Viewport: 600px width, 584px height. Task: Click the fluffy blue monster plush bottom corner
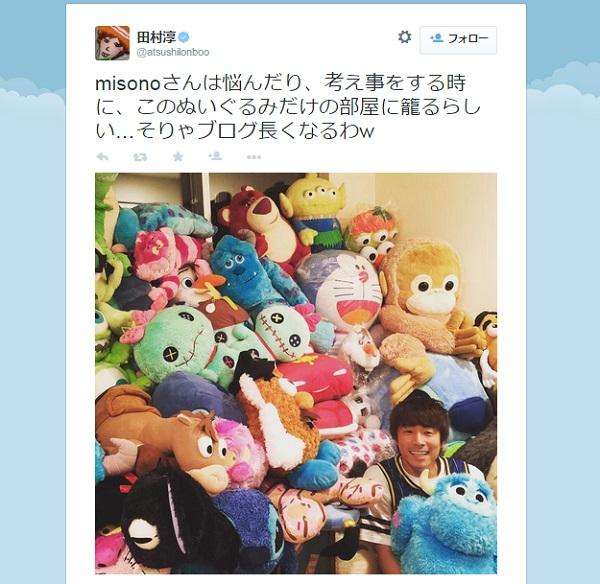click(x=448, y=524)
